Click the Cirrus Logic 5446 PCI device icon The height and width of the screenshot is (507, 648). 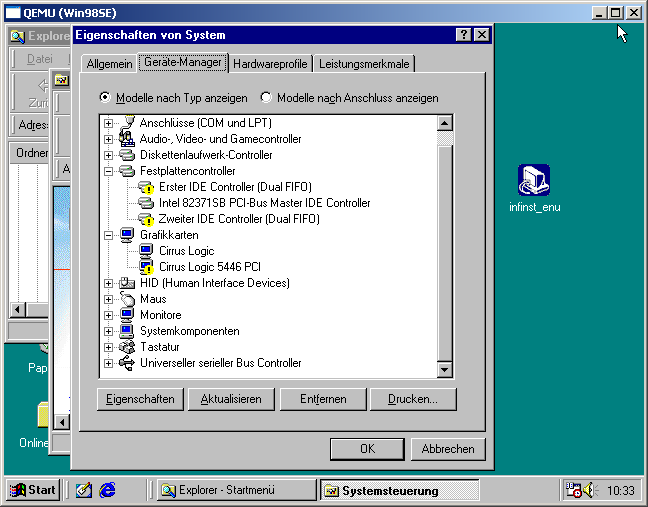tap(147, 267)
